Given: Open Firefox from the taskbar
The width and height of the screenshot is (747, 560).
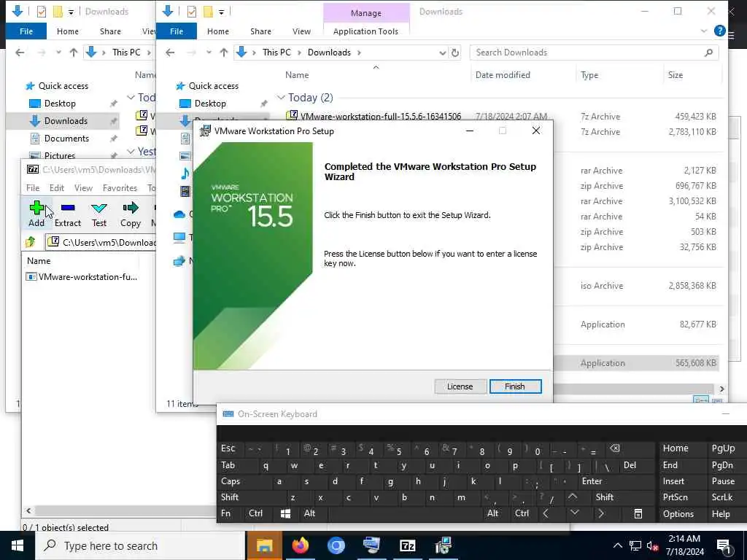Looking at the screenshot, I should (x=300, y=545).
